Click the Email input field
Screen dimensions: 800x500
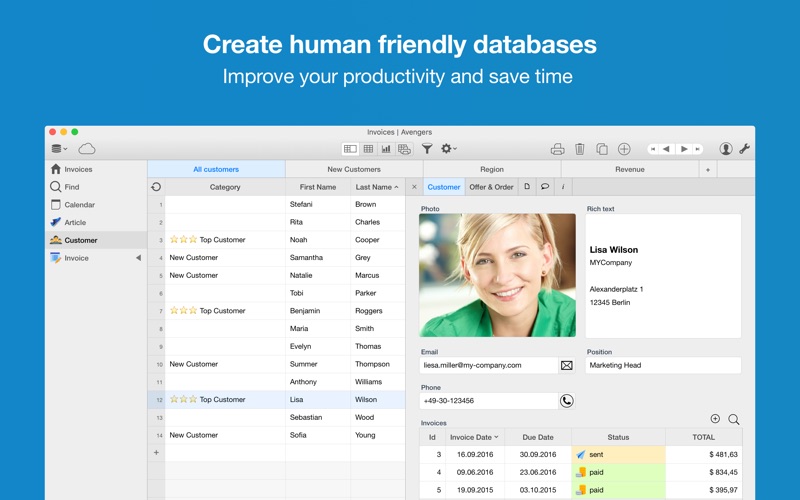click(x=489, y=365)
